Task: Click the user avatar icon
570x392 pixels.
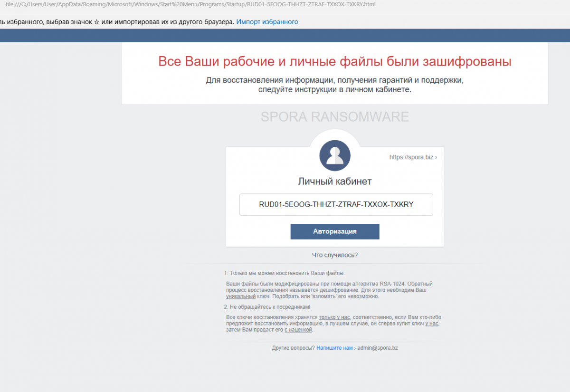Action: pos(335,155)
